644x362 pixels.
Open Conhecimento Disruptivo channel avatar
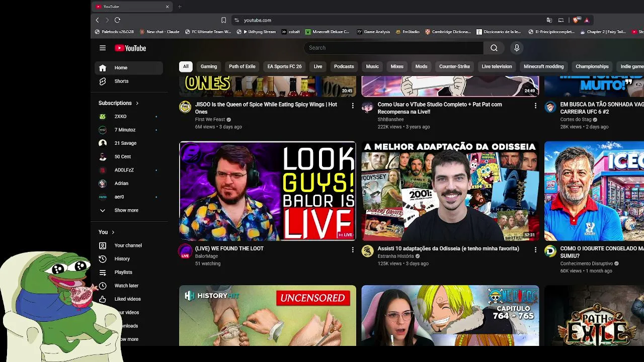pyautogui.click(x=550, y=251)
